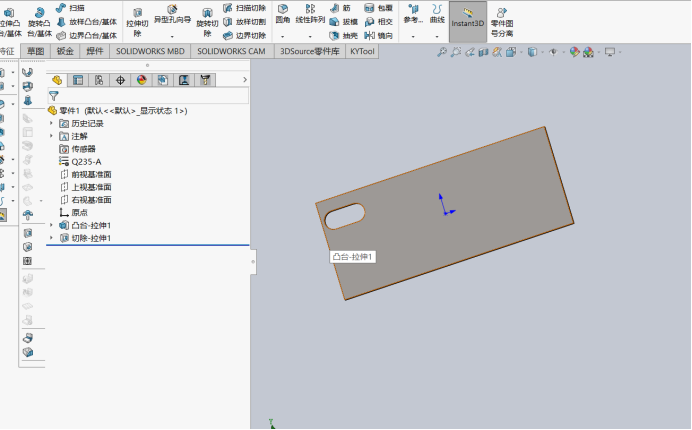Click the Section View icon
This screenshot has height=430, width=692.
pos(484,52)
